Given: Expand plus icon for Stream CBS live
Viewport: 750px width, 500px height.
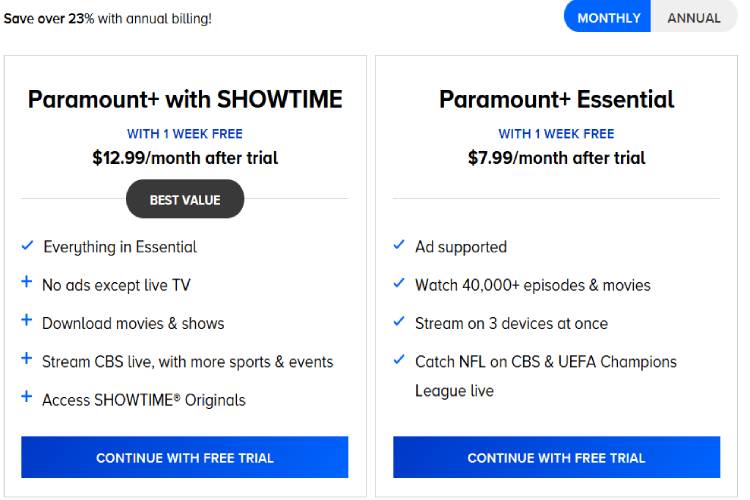Looking at the screenshot, I should [27, 360].
